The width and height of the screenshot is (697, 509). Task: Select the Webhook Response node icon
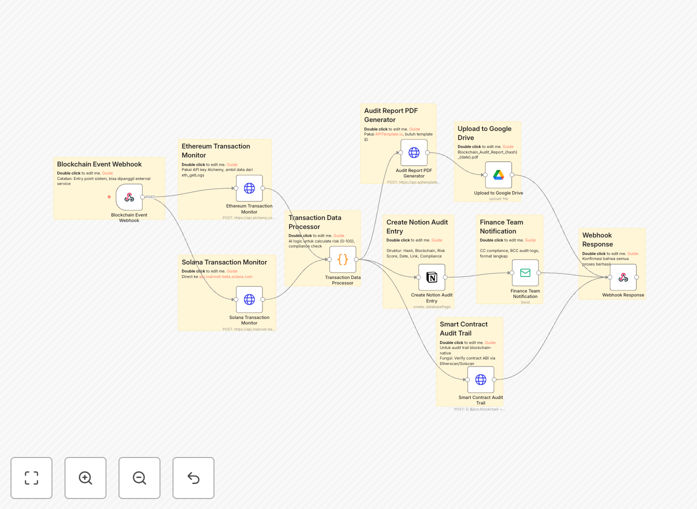623,277
